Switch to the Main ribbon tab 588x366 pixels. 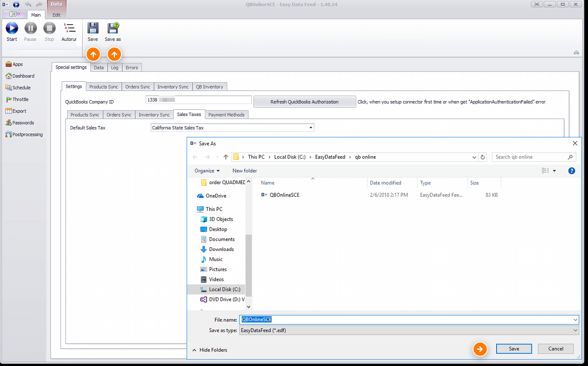(36, 14)
